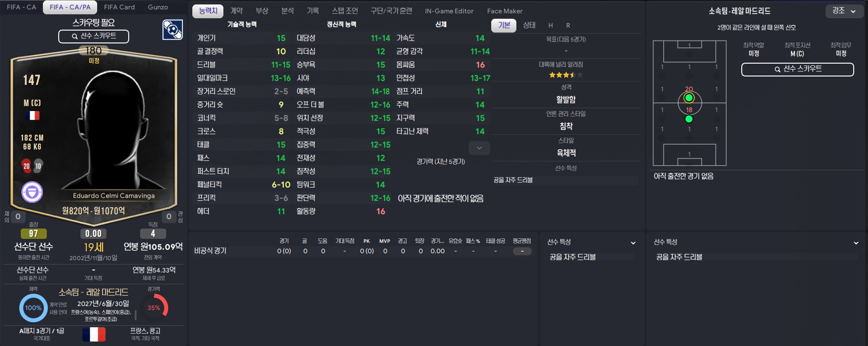Click the 19세 age text
The image size is (868, 346).
click(x=93, y=247)
